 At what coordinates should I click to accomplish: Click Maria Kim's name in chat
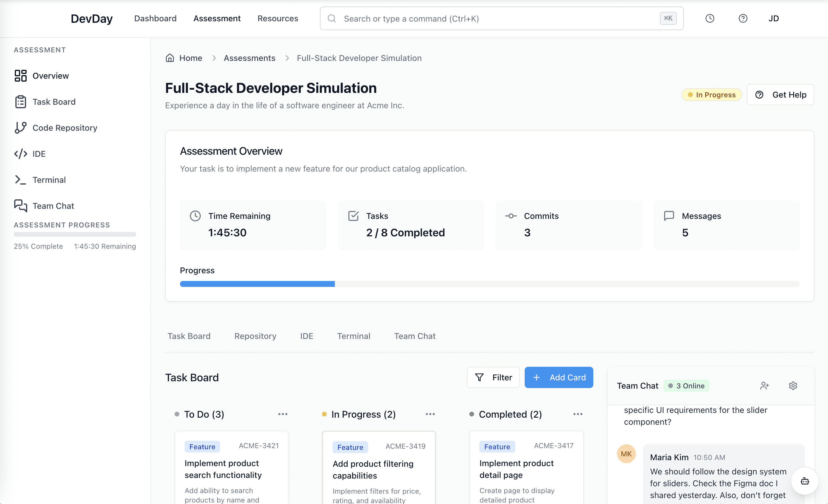coord(669,457)
